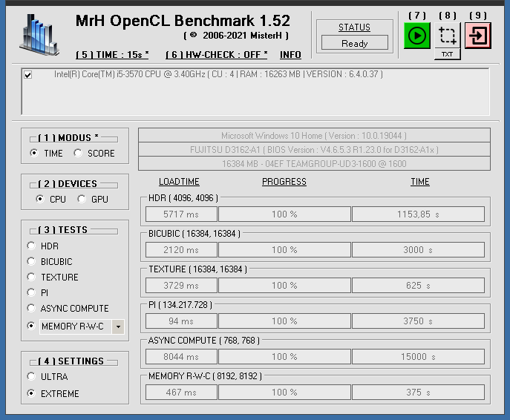This screenshot has width=510, height=420.
Task: Open the INFO link
Action: click(290, 55)
